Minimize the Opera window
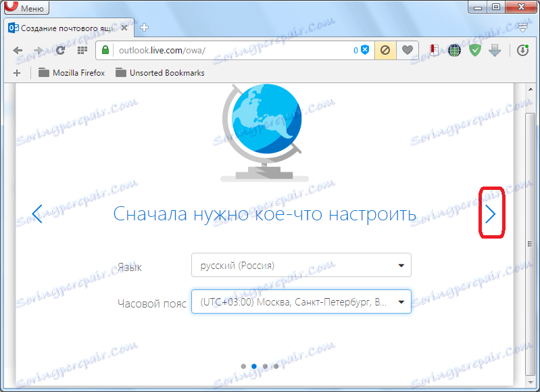The image size is (540, 392). click(478, 7)
